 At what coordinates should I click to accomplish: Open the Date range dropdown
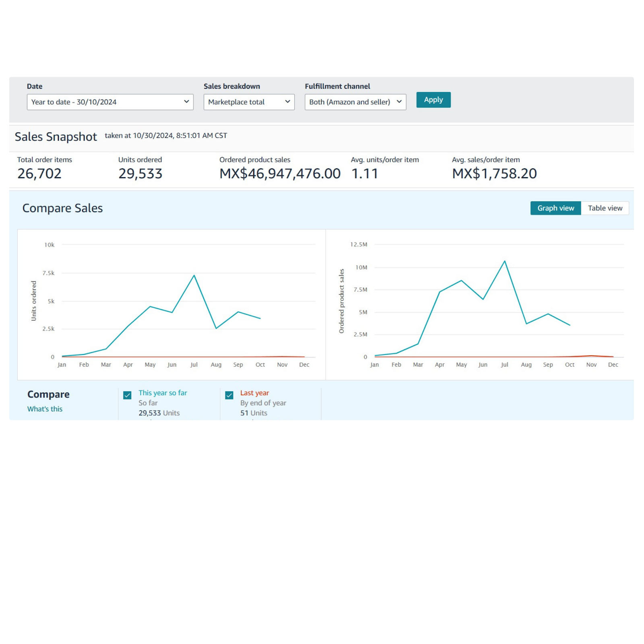109,102
